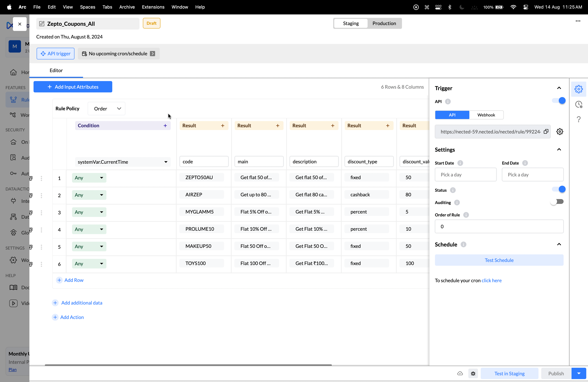Viewport: 588px width, 382px height.
Task: Open API settings gear next to URL
Action: tap(560, 132)
